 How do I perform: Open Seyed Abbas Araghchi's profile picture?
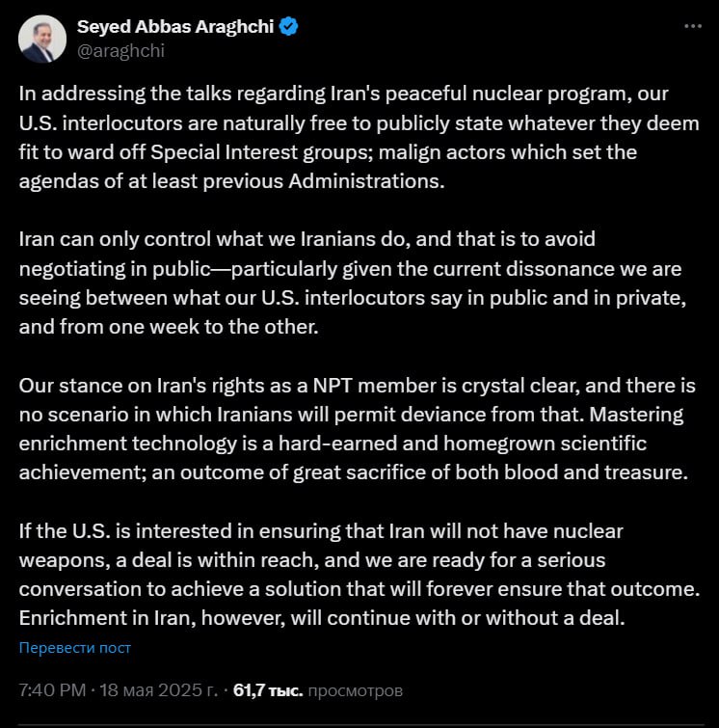[x=40, y=40]
